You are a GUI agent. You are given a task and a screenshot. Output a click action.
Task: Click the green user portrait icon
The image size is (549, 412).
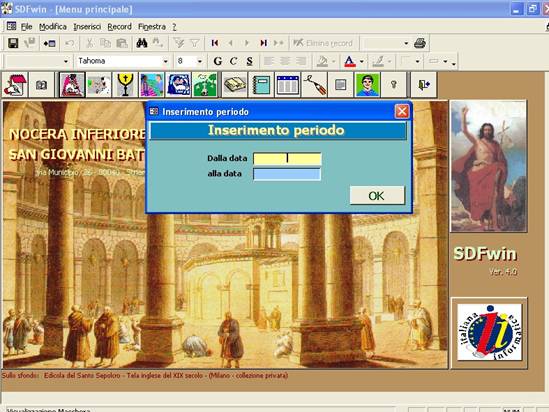367,85
